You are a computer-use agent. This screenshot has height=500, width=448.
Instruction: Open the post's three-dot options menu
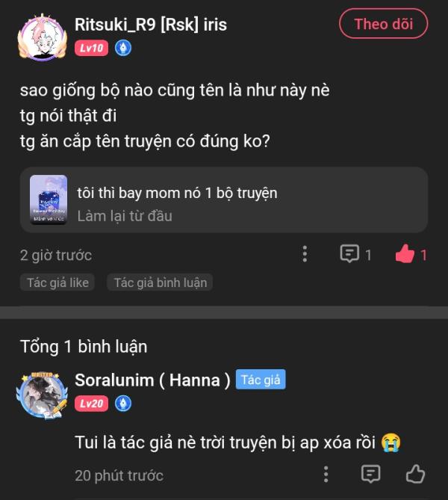305,254
